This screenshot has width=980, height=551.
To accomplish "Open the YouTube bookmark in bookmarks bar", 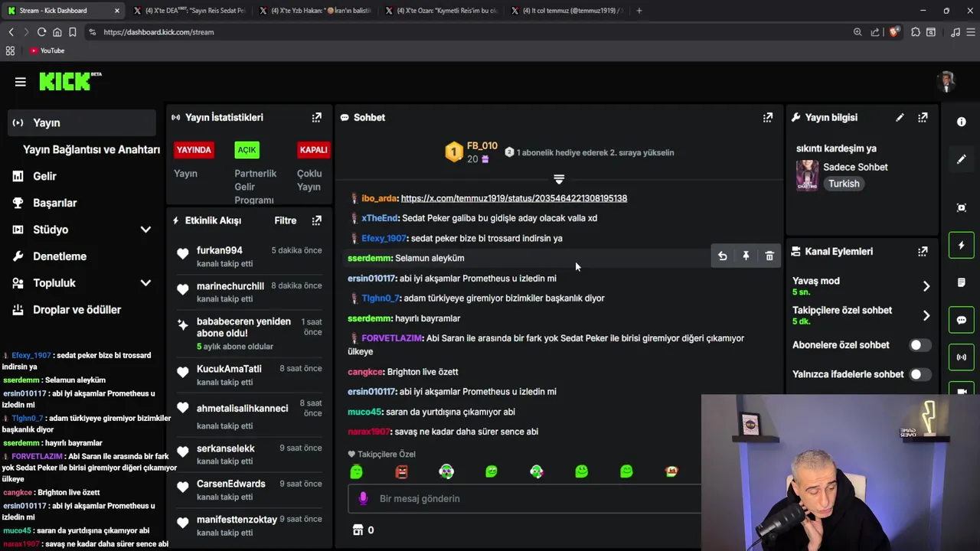I will (47, 51).
